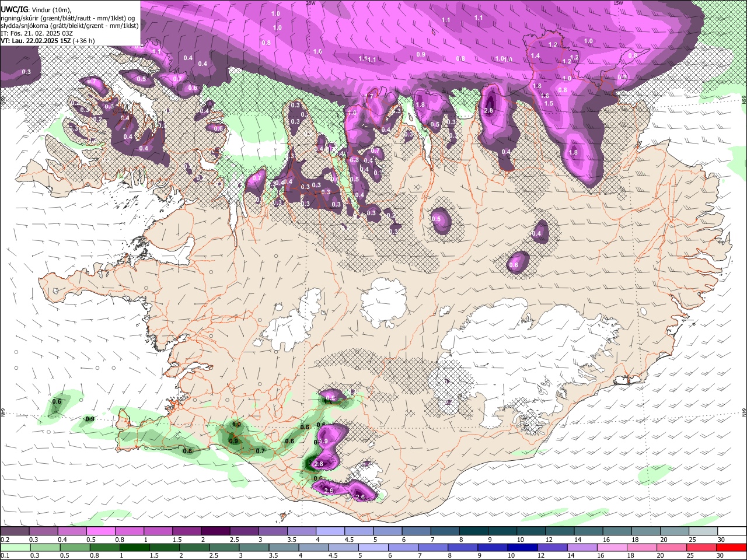Select the 2.5–3 grey-green rain legend swatch
The width and height of the screenshot is (747, 560).
[x=224, y=547]
